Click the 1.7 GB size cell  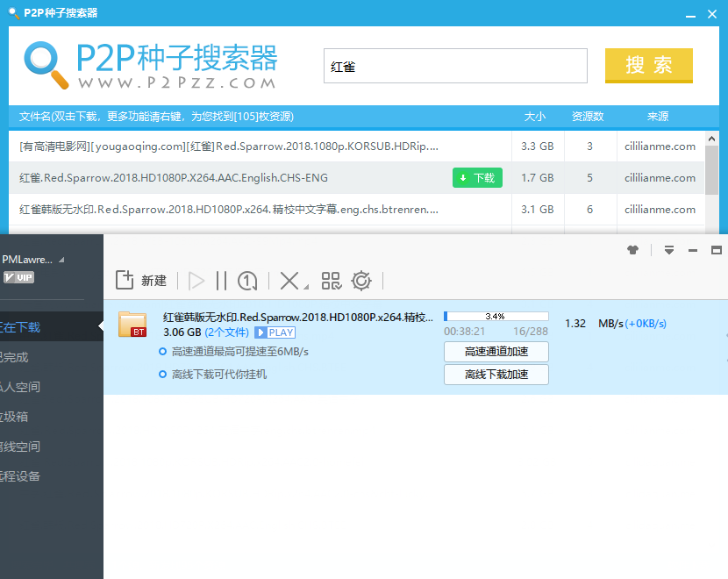[x=537, y=178]
